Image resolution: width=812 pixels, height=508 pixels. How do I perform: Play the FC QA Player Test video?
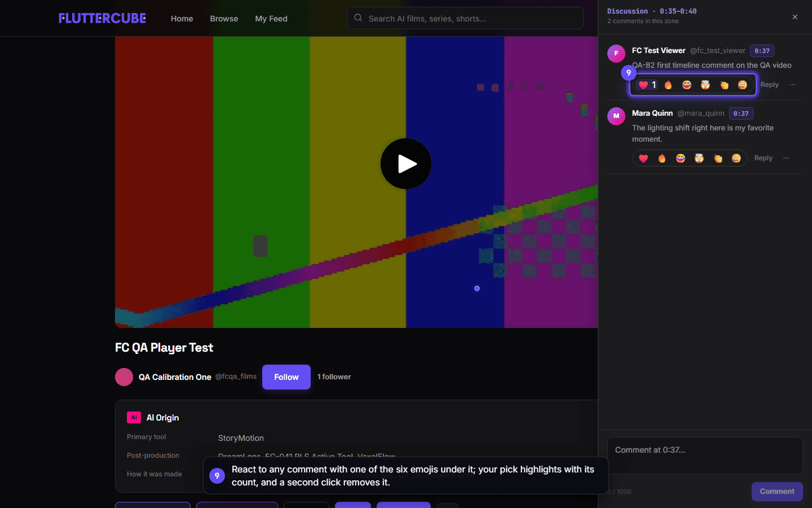(406, 164)
